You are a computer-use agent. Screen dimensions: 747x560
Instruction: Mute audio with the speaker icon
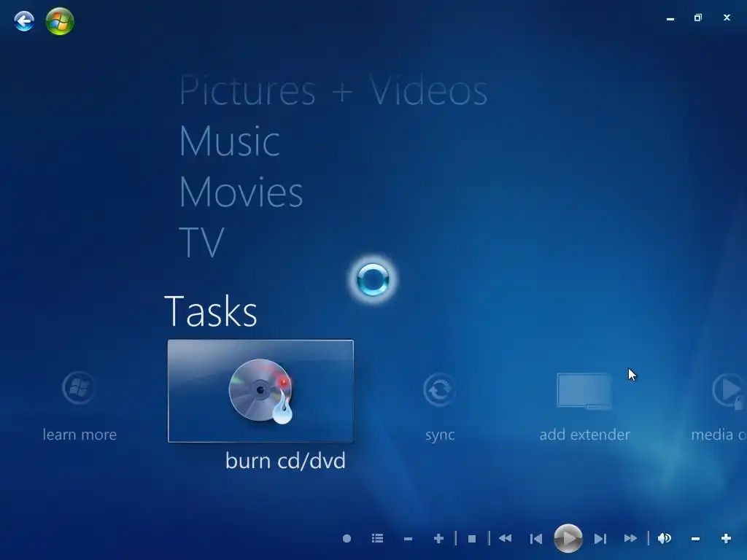[x=665, y=539]
